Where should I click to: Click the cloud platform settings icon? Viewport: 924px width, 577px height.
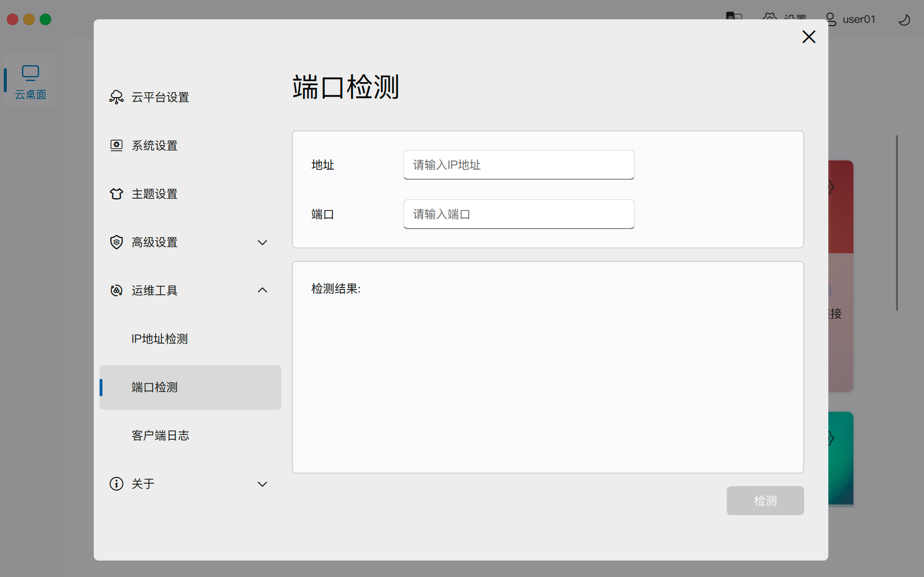coord(116,97)
